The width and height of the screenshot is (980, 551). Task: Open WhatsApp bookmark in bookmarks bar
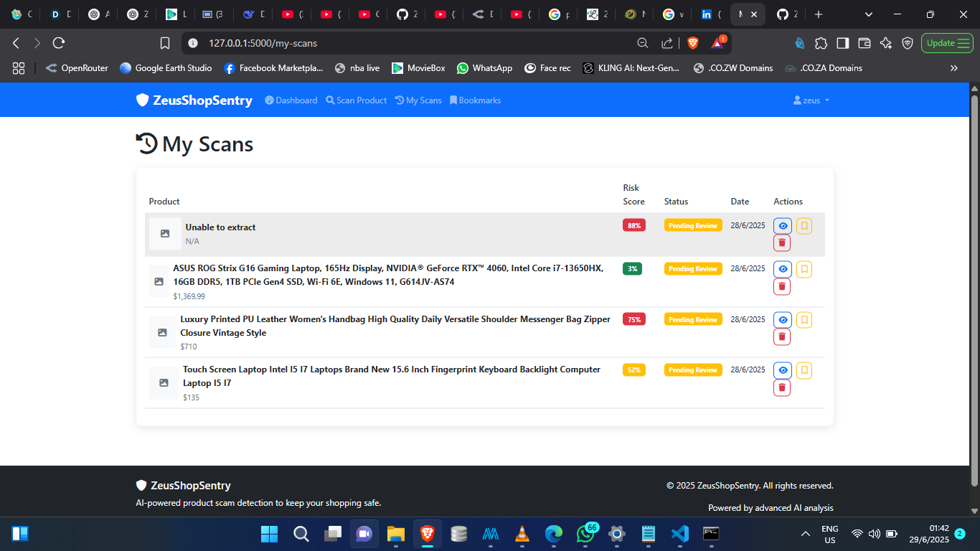pyautogui.click(x=484, y=68)
